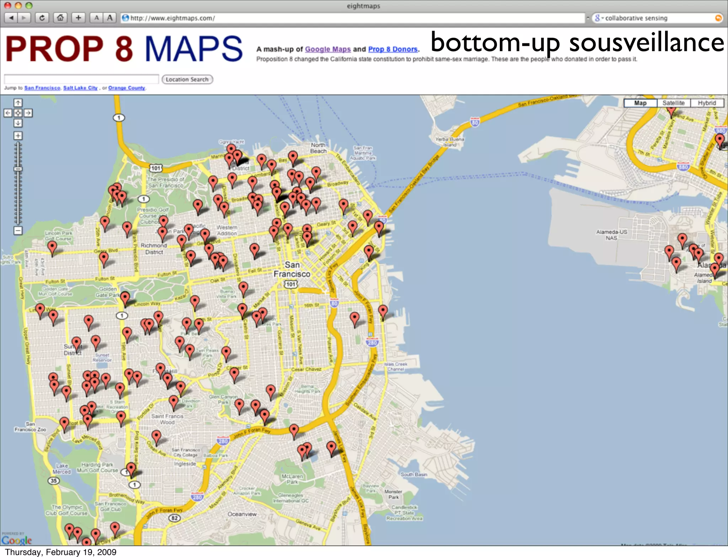
Task: Click the location search text field
Action: [x=81, y=79]
